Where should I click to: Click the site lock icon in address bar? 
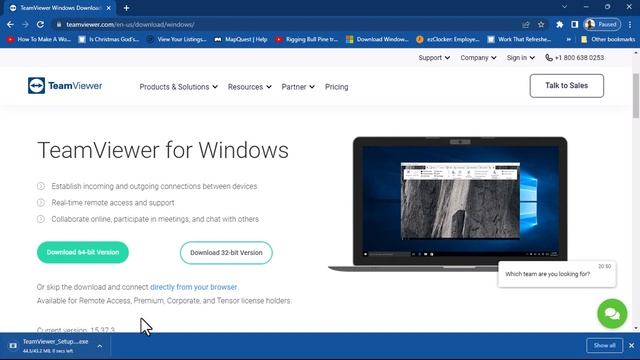pos(59,24)
